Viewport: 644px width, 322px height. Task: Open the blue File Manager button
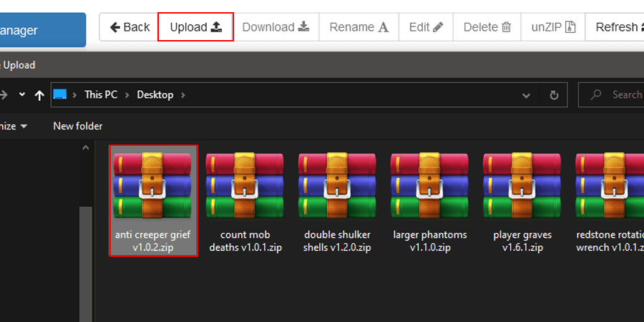(43, 30)
